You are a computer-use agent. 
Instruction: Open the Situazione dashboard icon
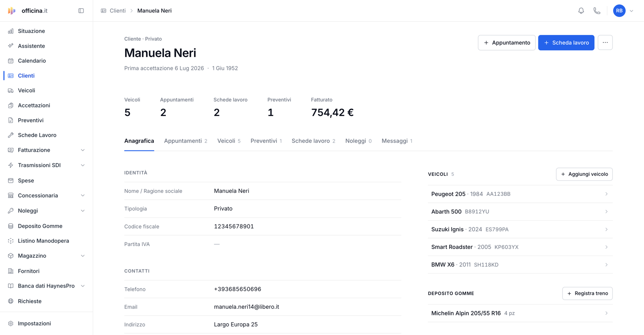11,31
